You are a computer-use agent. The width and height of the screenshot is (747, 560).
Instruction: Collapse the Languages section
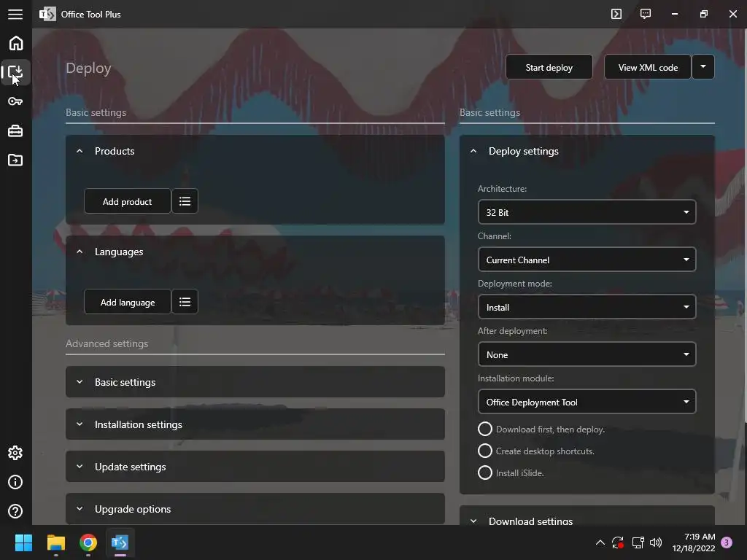(x=80, y=252)
